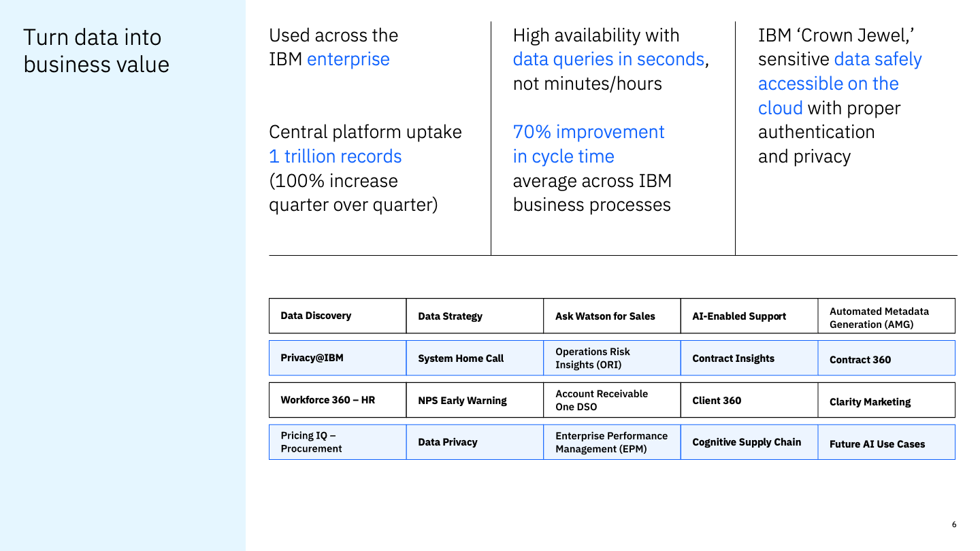
Task: Click the 'Data Strategy' cell
Action: 475,316
